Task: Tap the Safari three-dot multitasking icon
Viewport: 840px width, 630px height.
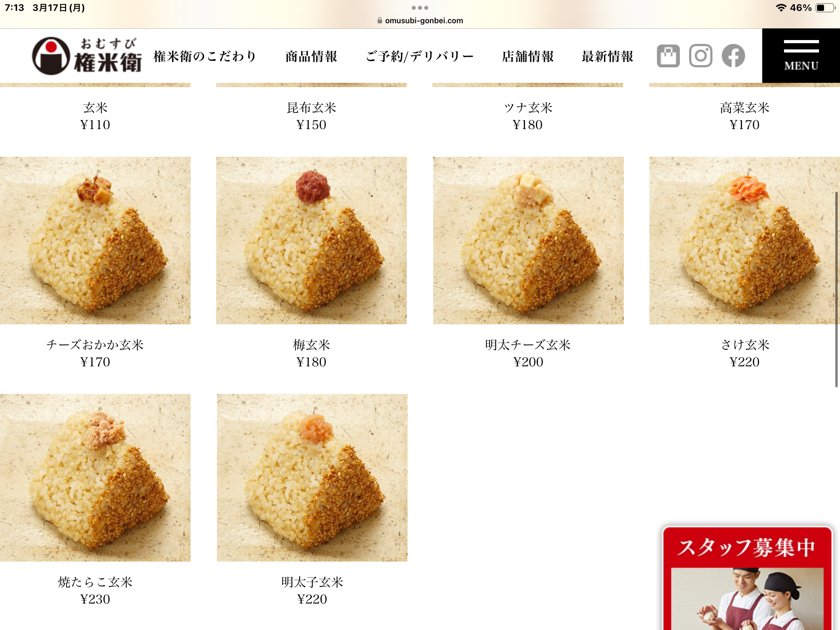Action: click(x=420, y=8)
